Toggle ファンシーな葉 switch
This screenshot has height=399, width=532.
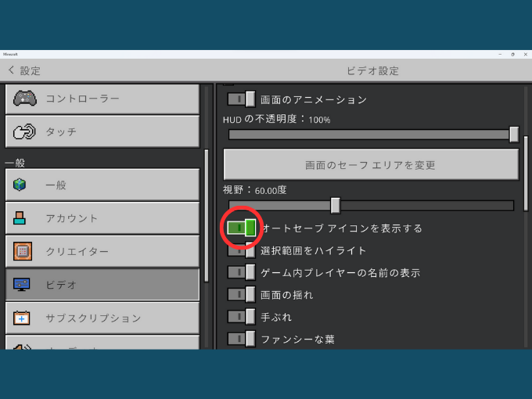(x=241, y=339)
